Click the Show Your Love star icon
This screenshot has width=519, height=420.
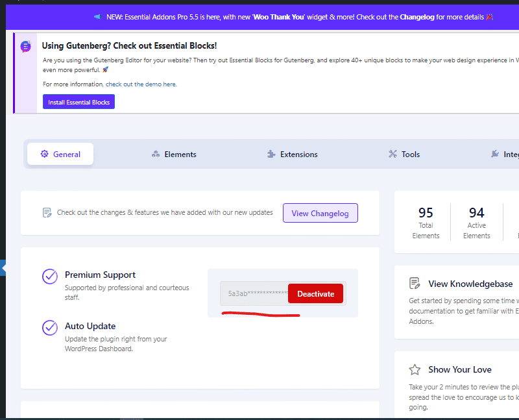(x=415, y=369)
